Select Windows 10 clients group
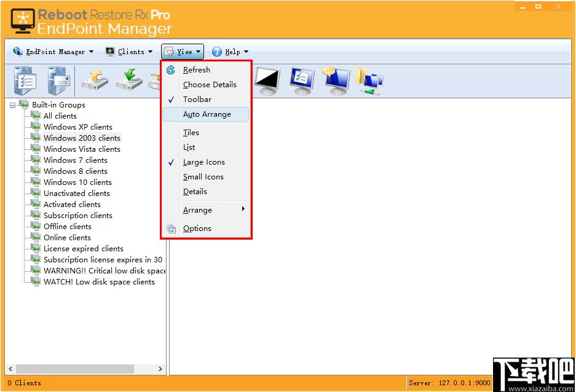 pos(78,182)
